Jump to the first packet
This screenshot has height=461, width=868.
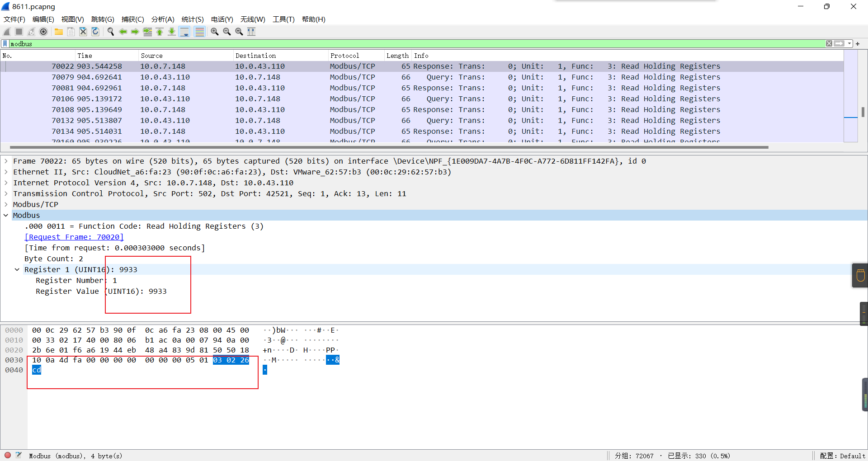click(160, 32)
